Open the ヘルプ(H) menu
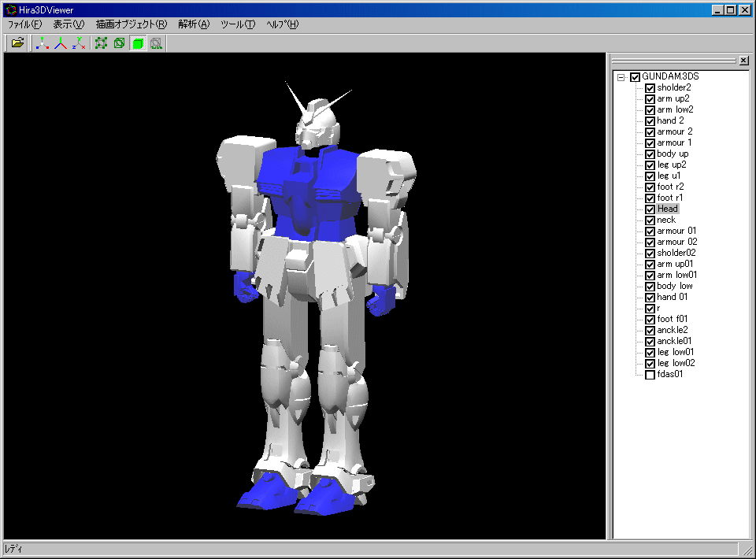Screen dimensions: 756x559 283,24
